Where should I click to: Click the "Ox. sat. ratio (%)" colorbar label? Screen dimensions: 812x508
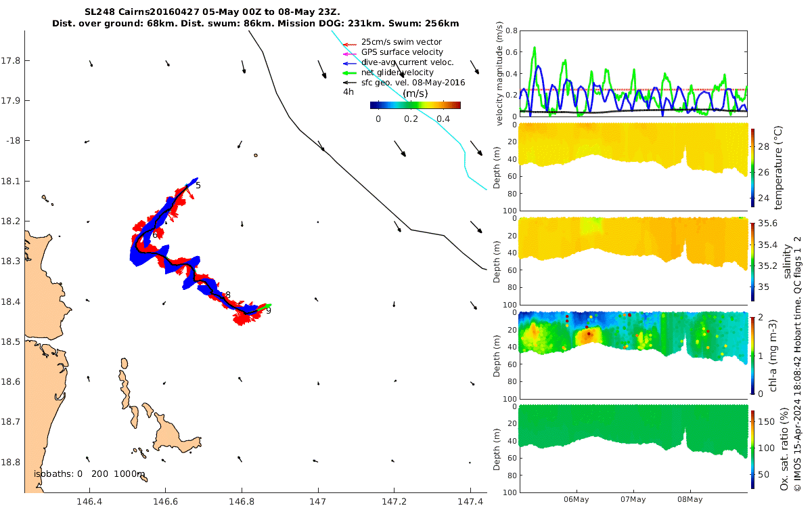pyautogui.click(x=784, y=448)
